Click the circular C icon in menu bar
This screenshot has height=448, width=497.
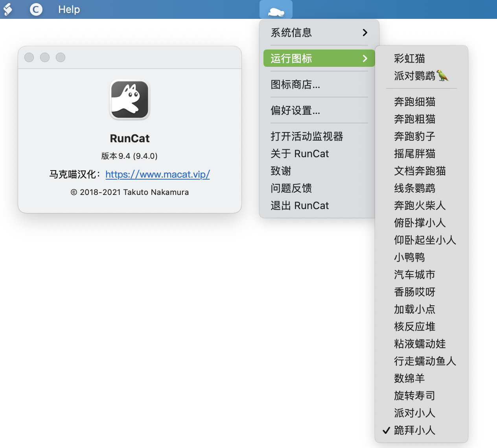pyautogui.click(x=36, y=9)
